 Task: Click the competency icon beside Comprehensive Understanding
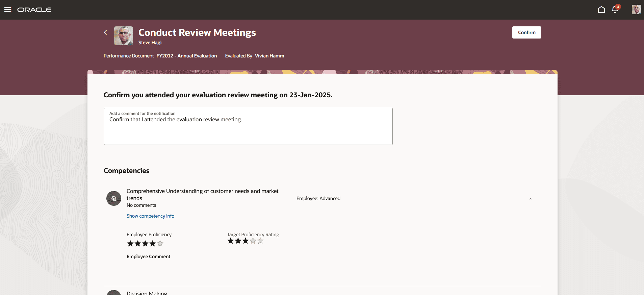click(x=114, y=198)
